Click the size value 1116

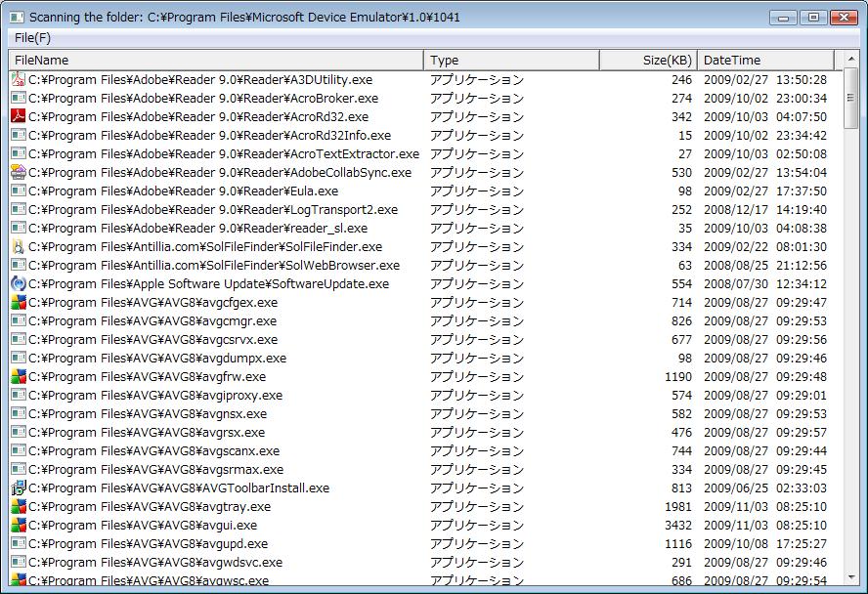point(678,543)
